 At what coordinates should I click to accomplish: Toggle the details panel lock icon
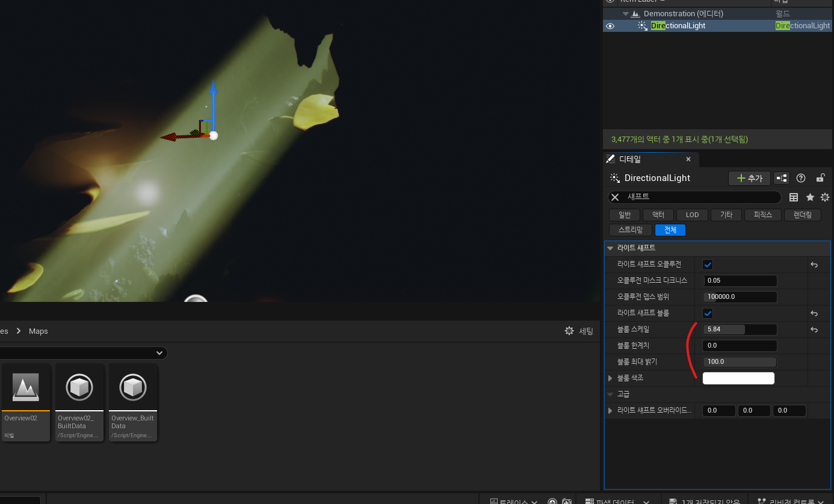tap(820, 178)
